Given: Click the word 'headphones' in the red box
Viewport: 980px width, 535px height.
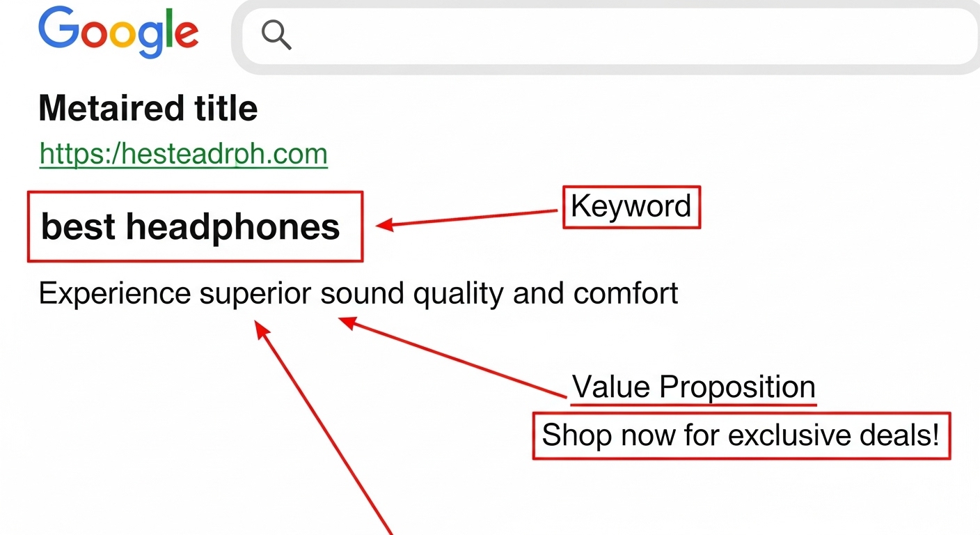Looking at the screenshot, I should click(x=233, y=227).
